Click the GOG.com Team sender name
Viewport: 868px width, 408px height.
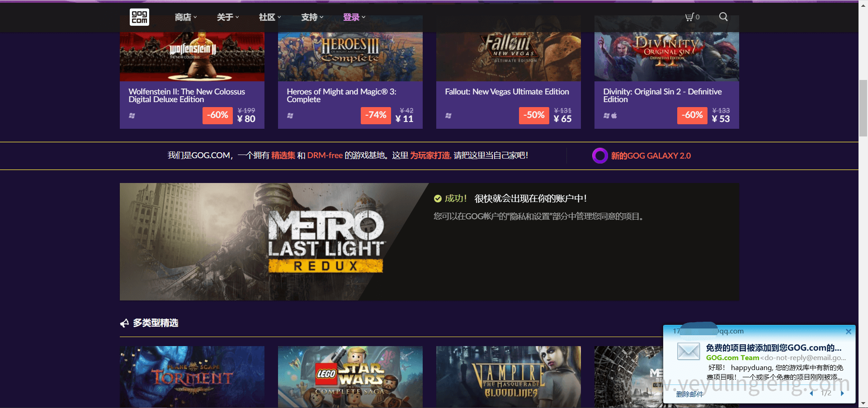(733, 358)
